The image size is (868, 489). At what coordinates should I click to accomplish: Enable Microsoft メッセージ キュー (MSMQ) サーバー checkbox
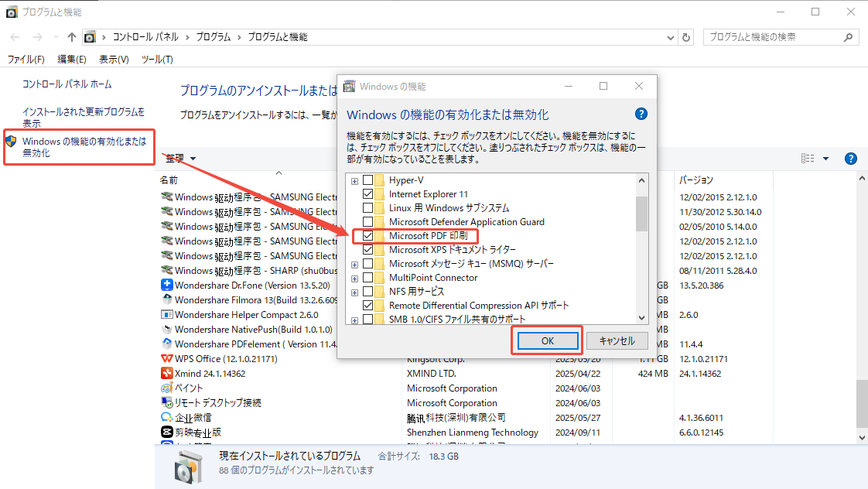[367, 264]
